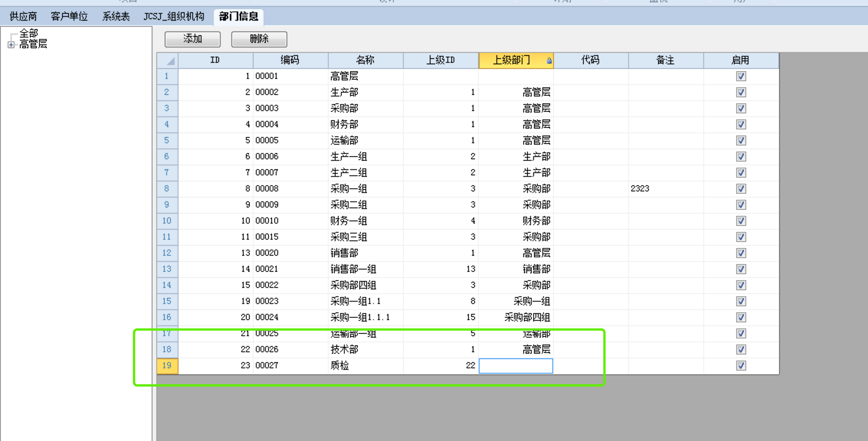Click the 删除 button
The height and width of the screenshot is (441, 868).
point(259,39)
